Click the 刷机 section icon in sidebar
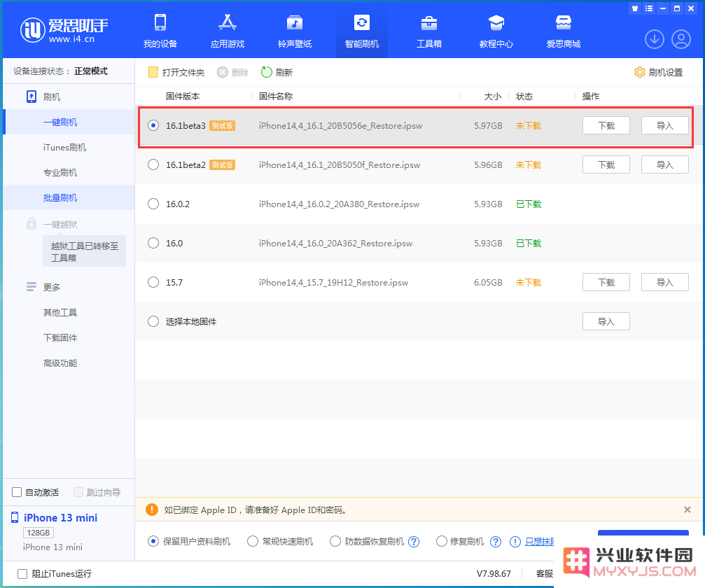The image size is (705, 588). (32, 97)
